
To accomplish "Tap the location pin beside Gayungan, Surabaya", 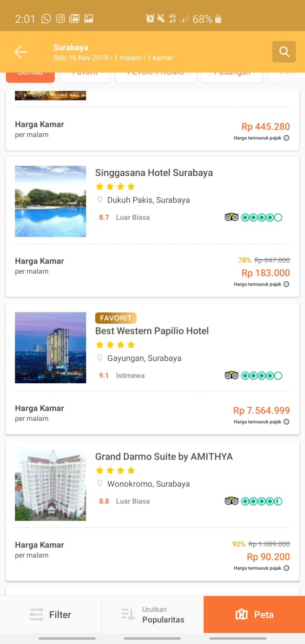I will (100, 358).
